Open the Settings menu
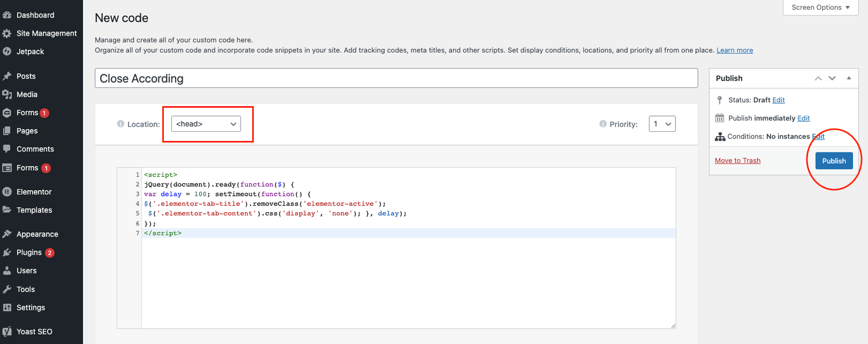This screenshot has height=344, width=868. tap(30, 308)
